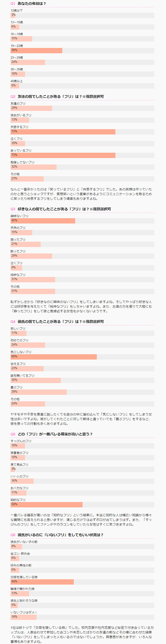The height and width of the screenshot is (644, 166).
Task: Select the 交際を隠している時 44% bar
Action: [x=82, y=582]
